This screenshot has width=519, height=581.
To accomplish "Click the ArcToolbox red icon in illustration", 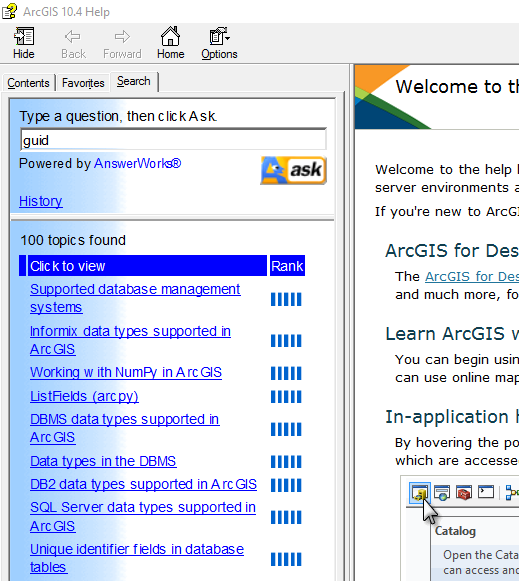I will [x=464, y=492].
